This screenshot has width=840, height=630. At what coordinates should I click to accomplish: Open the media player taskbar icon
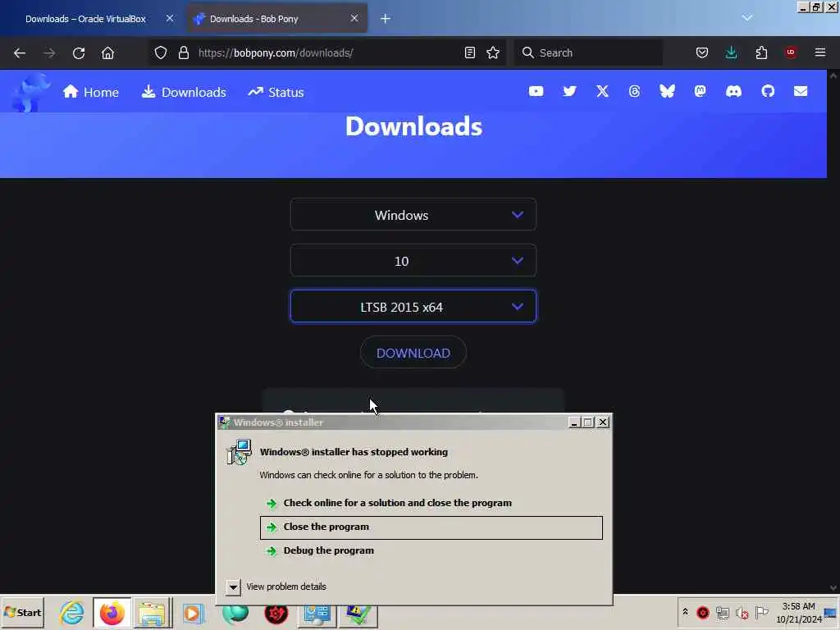tap(194, 613)
